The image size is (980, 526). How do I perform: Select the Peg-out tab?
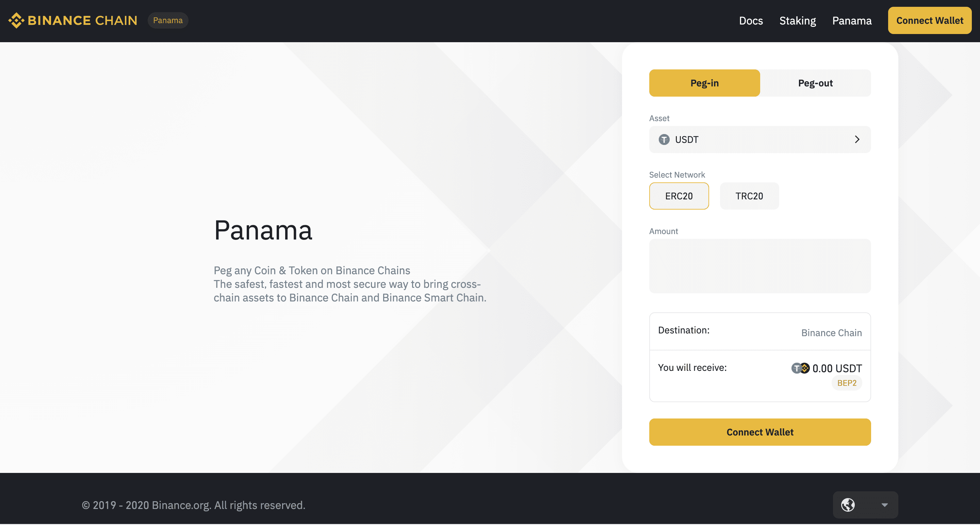point(815,82)
